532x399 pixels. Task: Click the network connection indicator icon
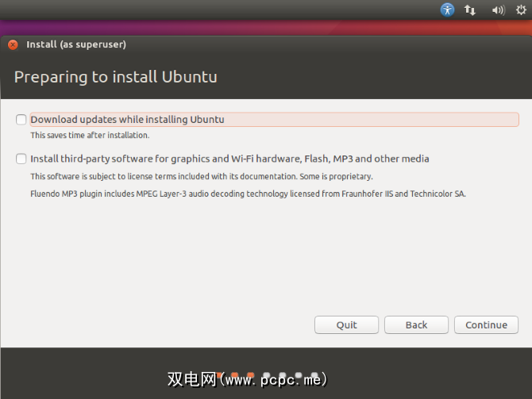(x=470, y=10)
